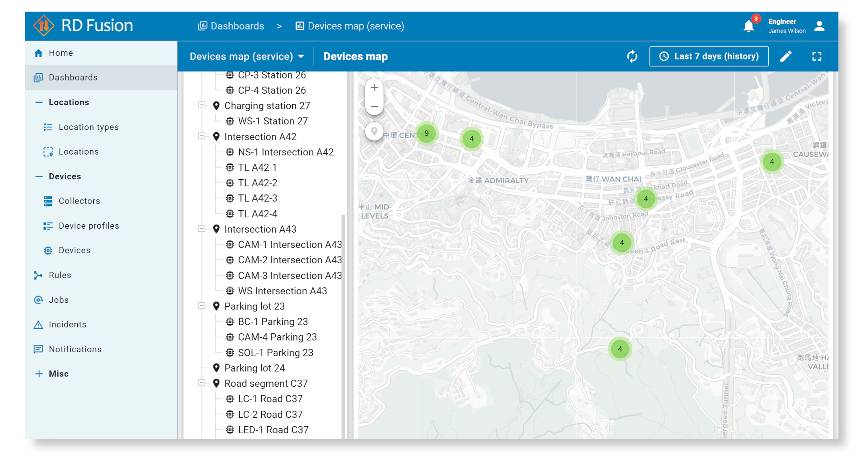Viewport: 868px width, 466px height.
Task: Go to Collectors in the sidebar
Action: coord(79,201)
